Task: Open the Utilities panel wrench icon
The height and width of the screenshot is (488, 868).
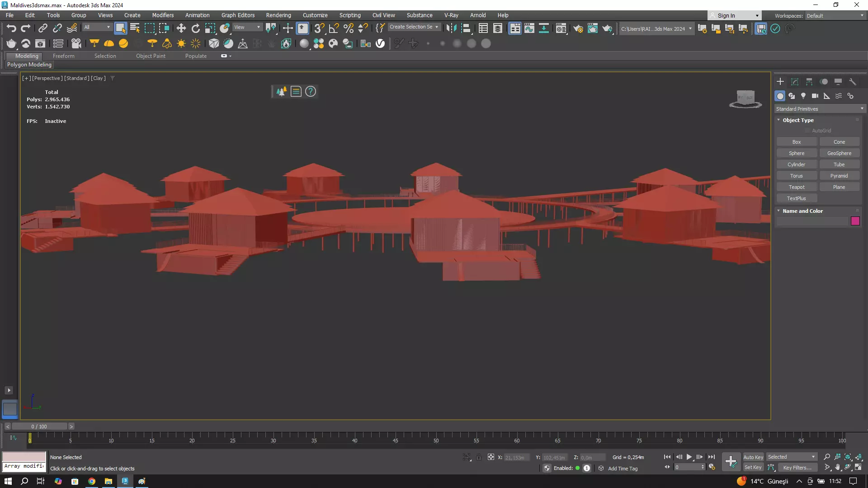Action: [x=852, y=82]
